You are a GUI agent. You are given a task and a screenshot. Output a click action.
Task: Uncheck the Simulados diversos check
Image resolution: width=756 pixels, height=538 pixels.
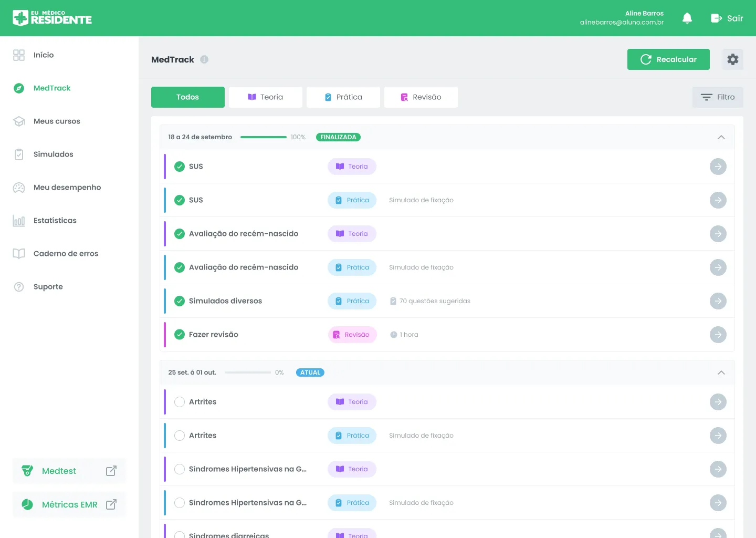click(x=180, y=301)
